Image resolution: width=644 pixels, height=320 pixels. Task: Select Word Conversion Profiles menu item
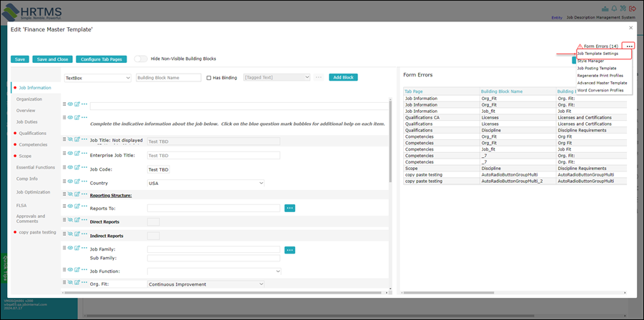(600, 90)
